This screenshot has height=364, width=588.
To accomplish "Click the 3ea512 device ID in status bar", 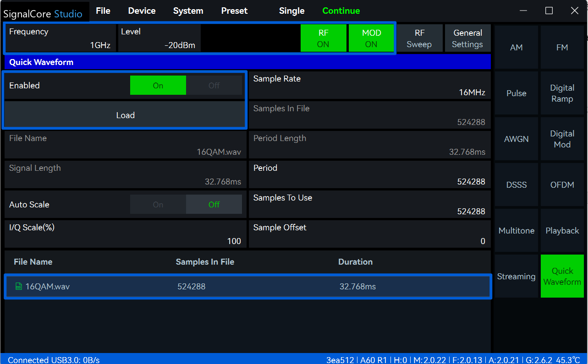I will [x=341, y=360].
